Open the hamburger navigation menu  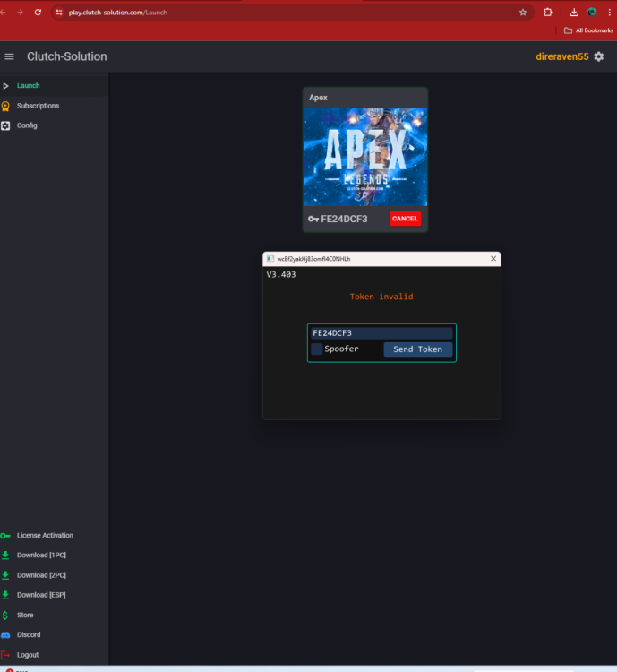10,56
